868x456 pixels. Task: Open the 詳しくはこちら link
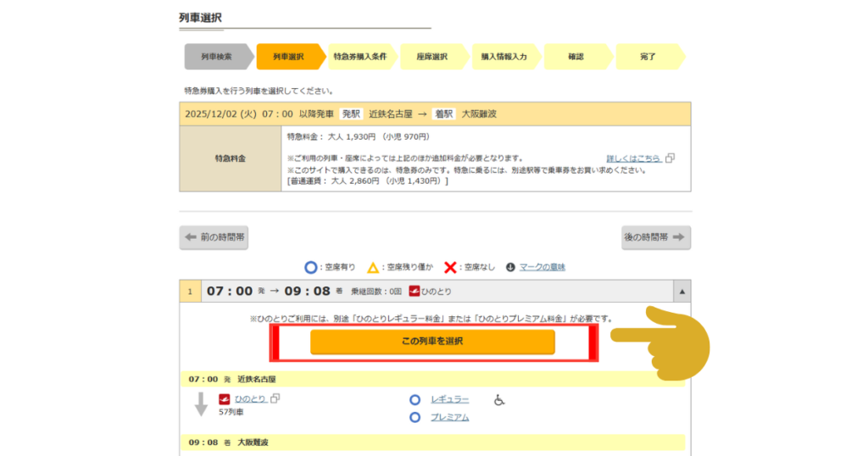coord(634,158)
